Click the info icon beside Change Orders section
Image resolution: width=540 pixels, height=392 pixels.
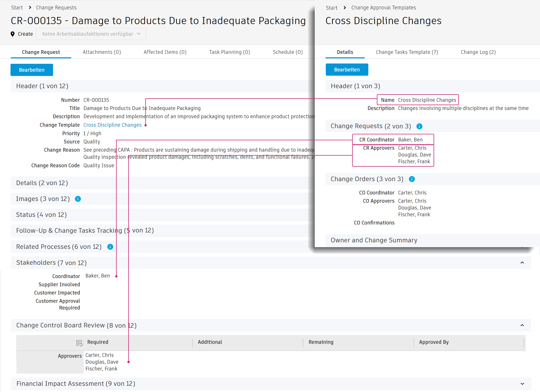(412, 179)
